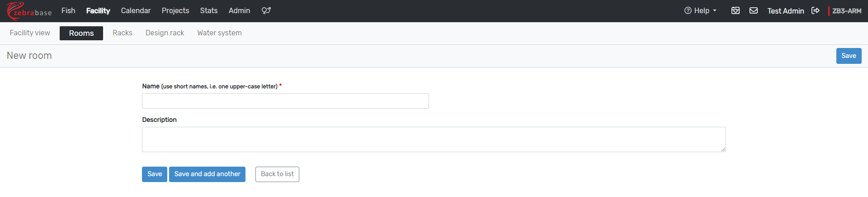The width and height of the screenshot is (868, 197).
Task: Open the Admin menu
Action: [x=239, y=10]
